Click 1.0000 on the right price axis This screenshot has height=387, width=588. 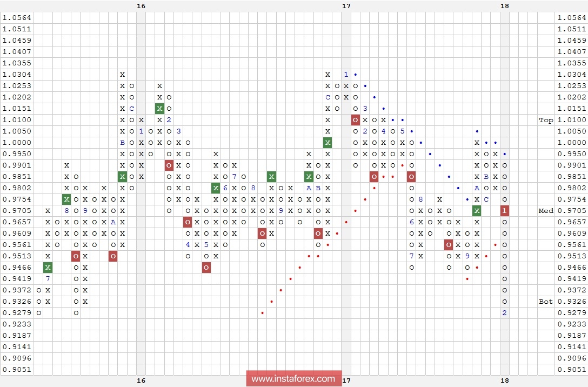click(571, 143)
